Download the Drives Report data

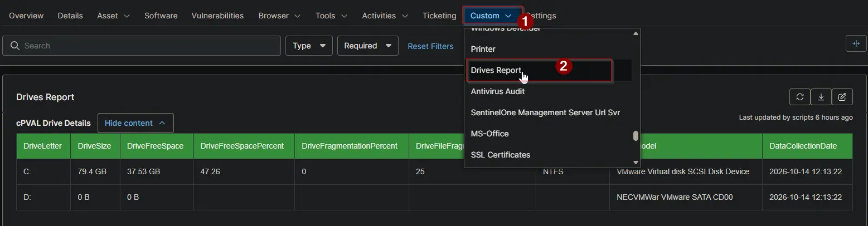[821, 97]
